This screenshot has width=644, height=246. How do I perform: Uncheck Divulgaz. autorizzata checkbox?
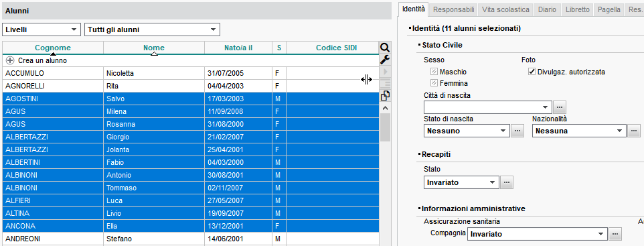point(532,72)
